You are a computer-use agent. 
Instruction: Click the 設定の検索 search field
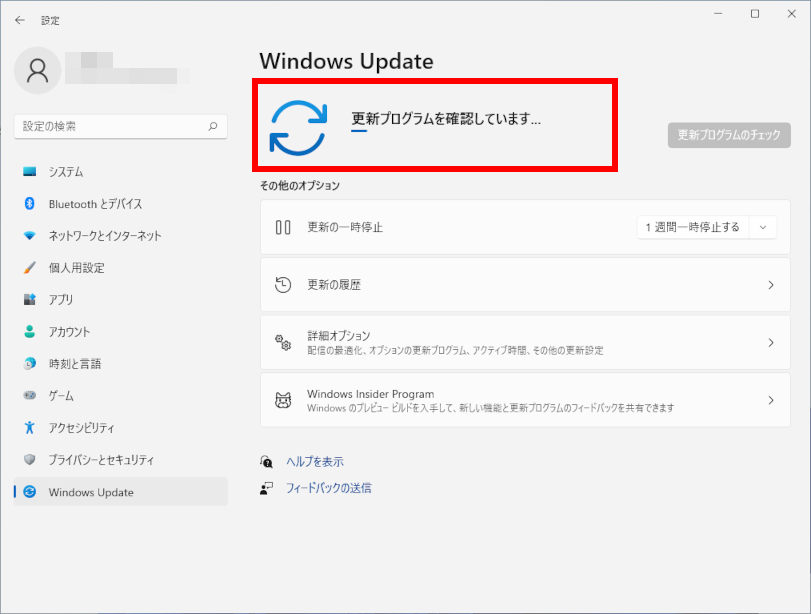(110, 127)
